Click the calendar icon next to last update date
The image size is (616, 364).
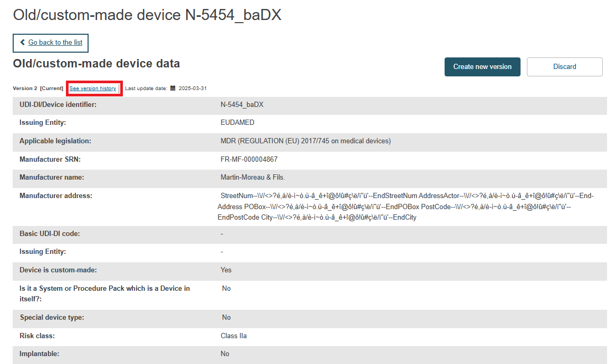173,88
